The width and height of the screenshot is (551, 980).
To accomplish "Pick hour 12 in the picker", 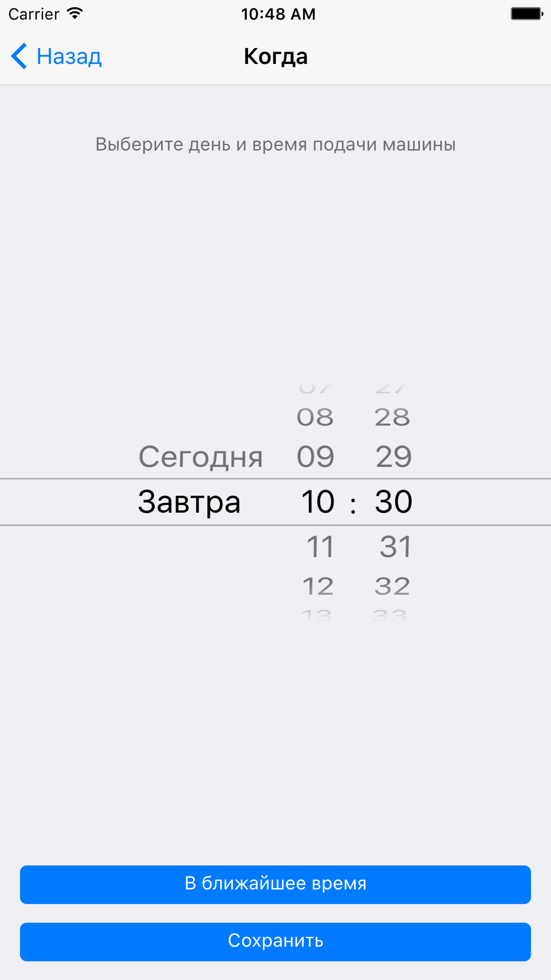I will coord(318,586).
